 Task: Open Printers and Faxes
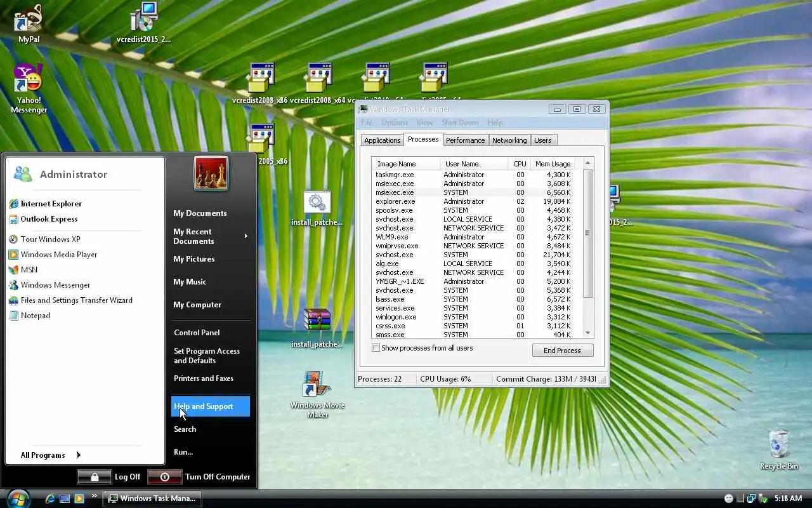[x=204, y=378]
